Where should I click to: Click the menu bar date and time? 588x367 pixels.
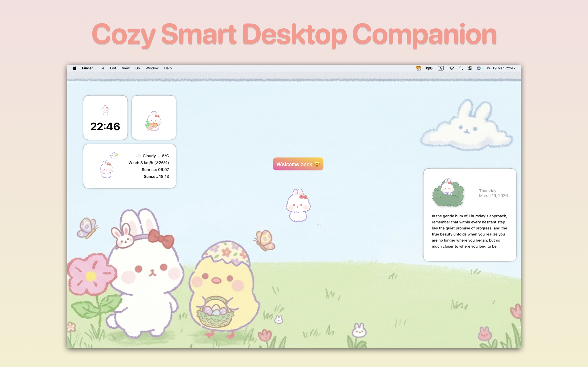coord(500,68)
